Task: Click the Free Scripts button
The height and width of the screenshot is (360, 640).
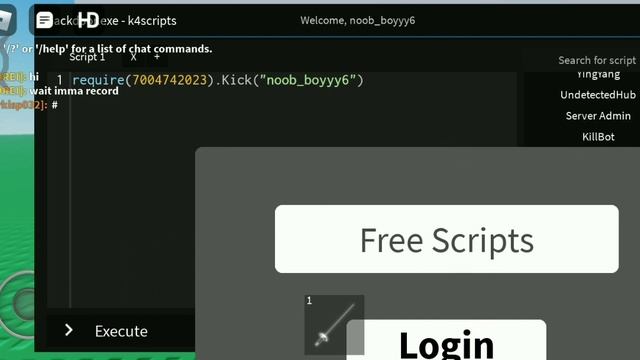Action: (x=447, y=239)
